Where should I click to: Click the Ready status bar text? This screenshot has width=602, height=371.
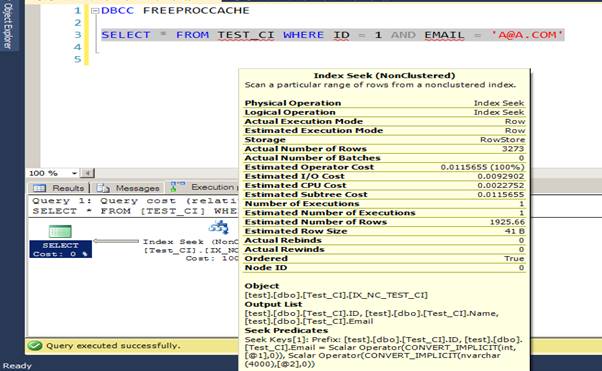[17, 366]
